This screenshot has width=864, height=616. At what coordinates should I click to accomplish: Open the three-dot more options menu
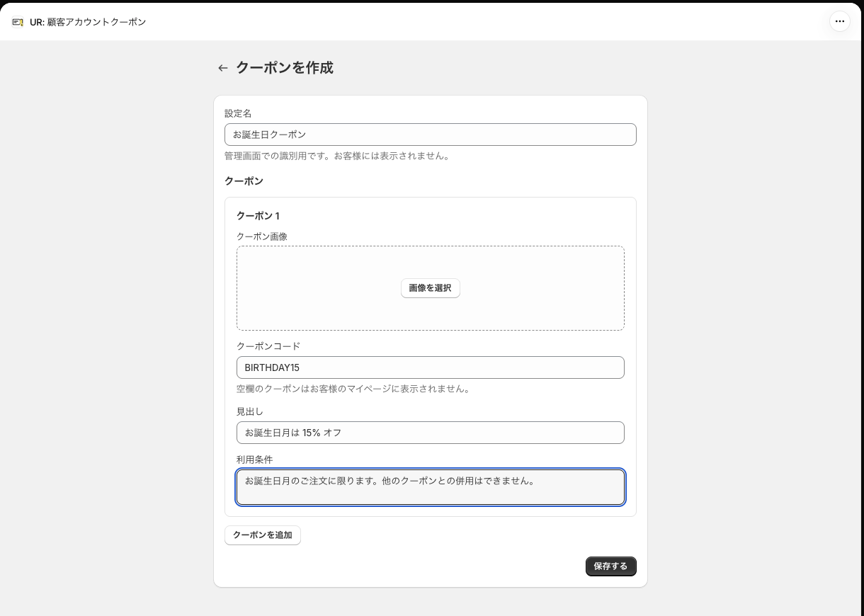[839, 21]
